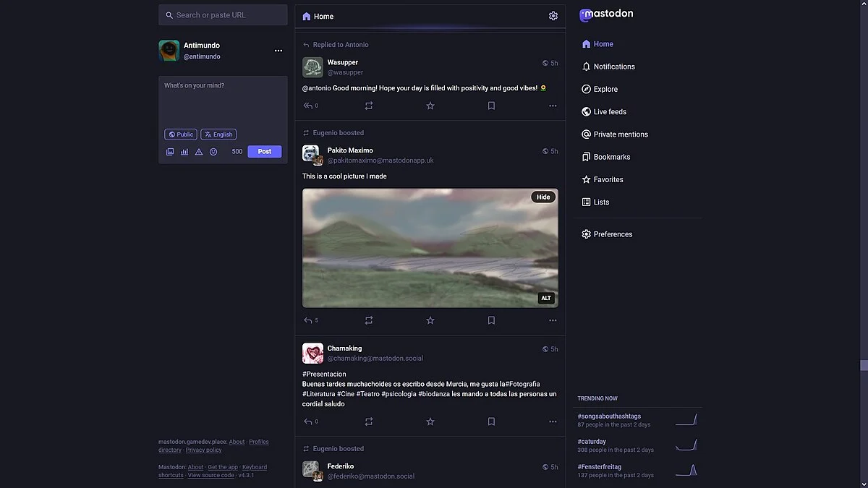Click the content warning triangle icon
Image resolution: width=868 pixels, height=488 pixels.
(x=199, y=152)
